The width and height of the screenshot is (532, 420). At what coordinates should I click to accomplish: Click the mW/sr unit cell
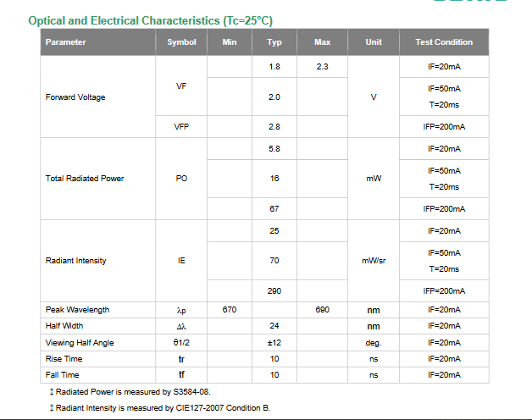tap(374, 261)
